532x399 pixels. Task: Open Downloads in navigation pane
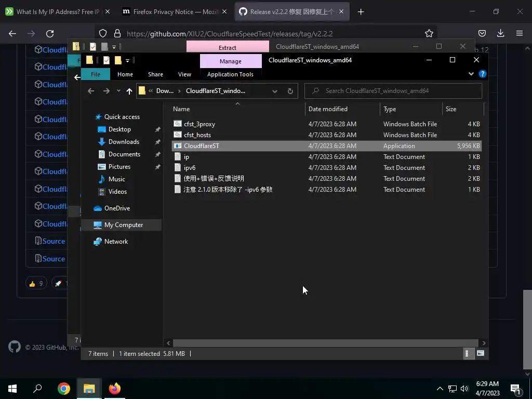pos(124,142)
